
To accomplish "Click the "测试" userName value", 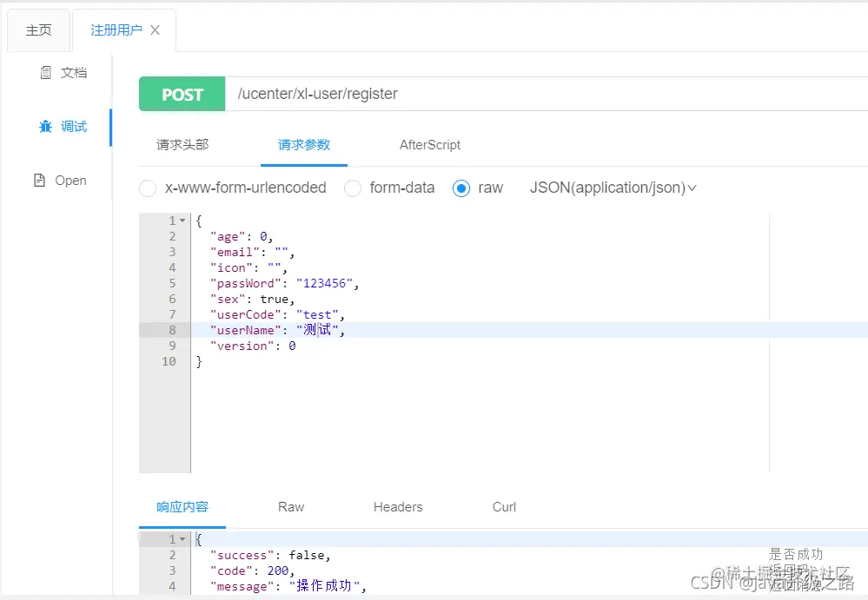I will pos(317,330).
